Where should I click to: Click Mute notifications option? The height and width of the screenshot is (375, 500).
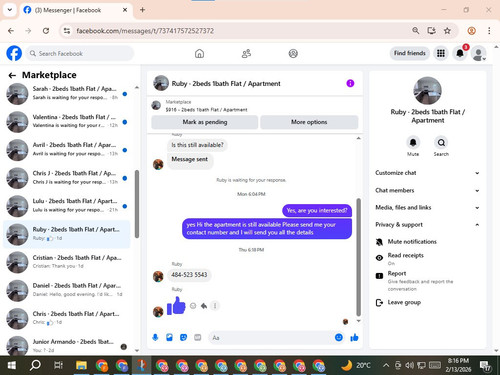click(x=427, y=242)
